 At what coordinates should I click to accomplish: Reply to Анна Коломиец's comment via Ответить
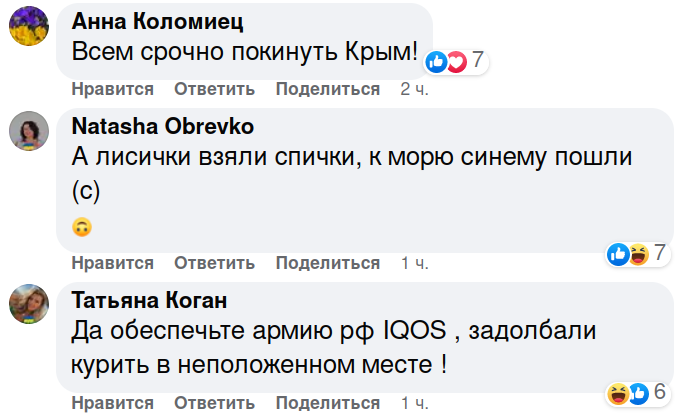tap(214, 89)
